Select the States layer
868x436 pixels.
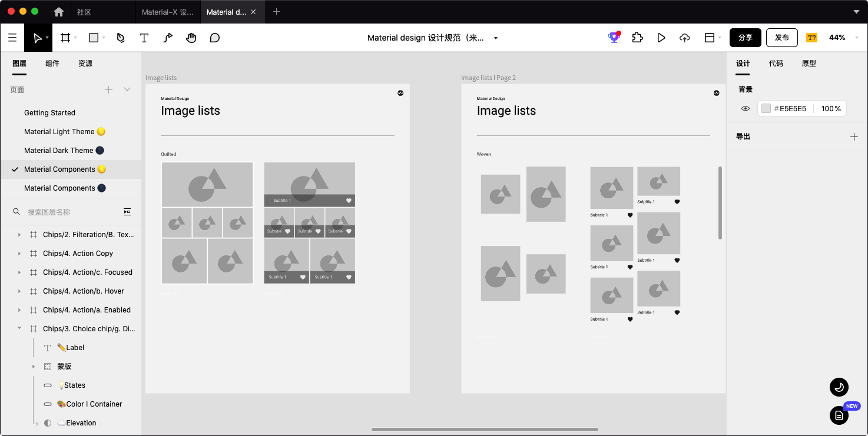(x=71, y=385)
